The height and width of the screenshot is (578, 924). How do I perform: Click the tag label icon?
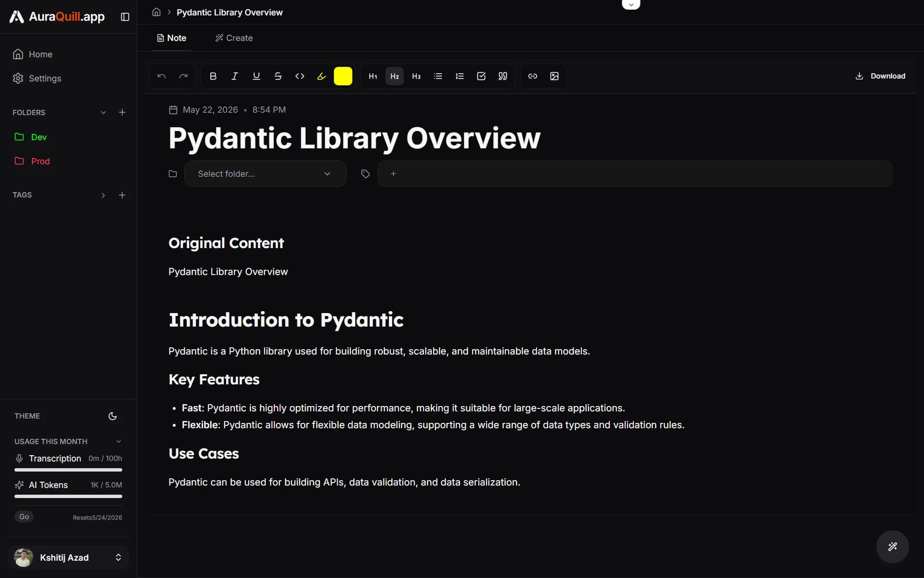point(365,174)
